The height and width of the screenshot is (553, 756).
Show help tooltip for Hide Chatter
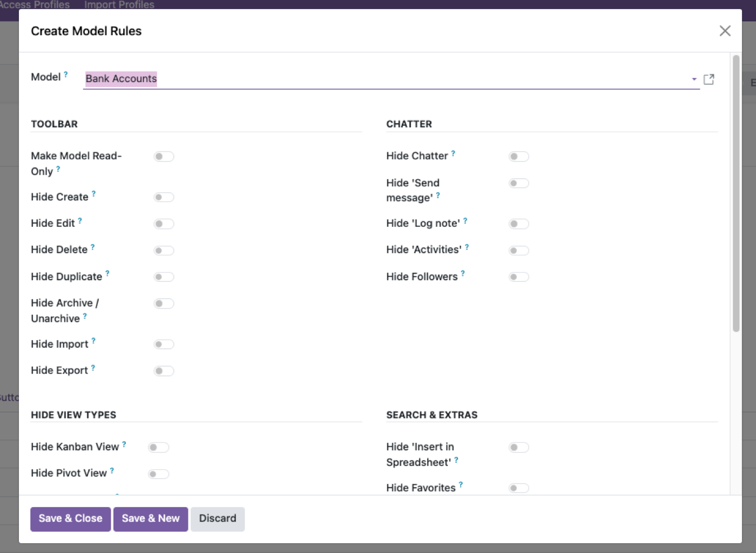coord(453,153)
